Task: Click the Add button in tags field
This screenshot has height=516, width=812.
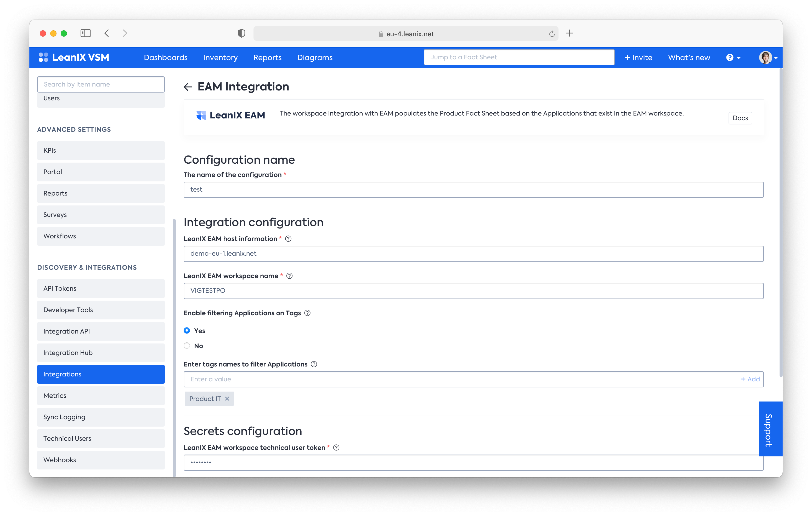Action: (x=750, y=379)
